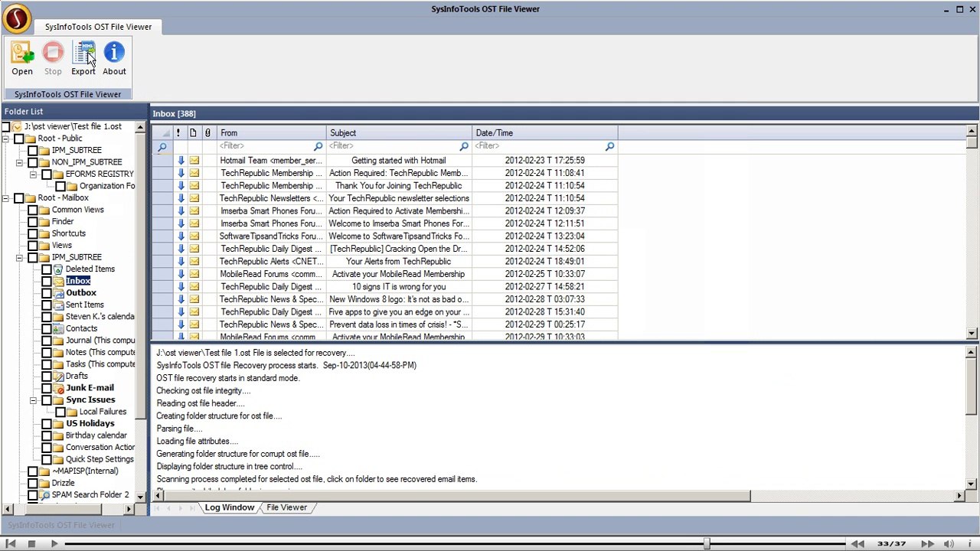Click the video player info icon

tap(969, 543)
